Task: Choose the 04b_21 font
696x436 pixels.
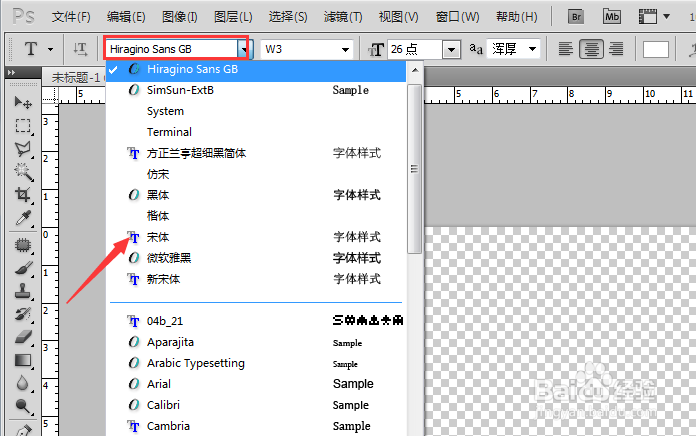Action: tap(256, 321)
